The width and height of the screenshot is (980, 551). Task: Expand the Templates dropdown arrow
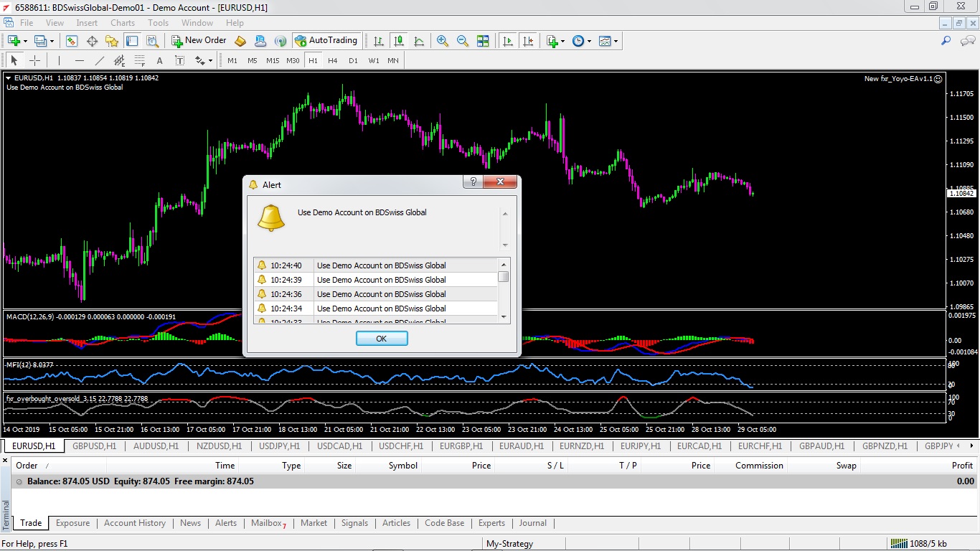[616, 42]
